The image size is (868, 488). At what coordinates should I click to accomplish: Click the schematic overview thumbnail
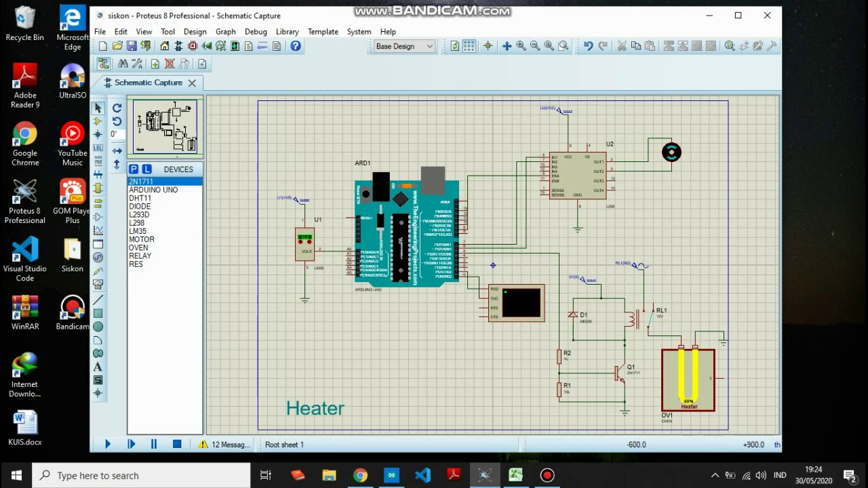click(165, 127)
